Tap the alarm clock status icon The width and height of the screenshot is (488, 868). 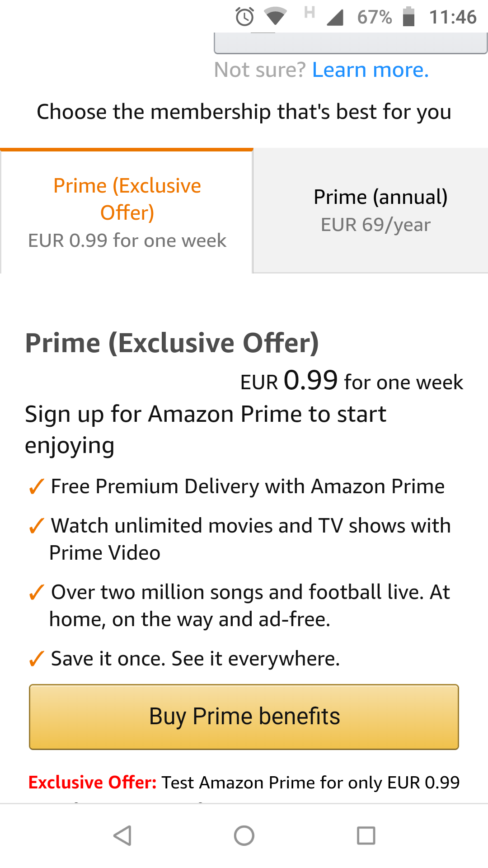tap(244, 17)
